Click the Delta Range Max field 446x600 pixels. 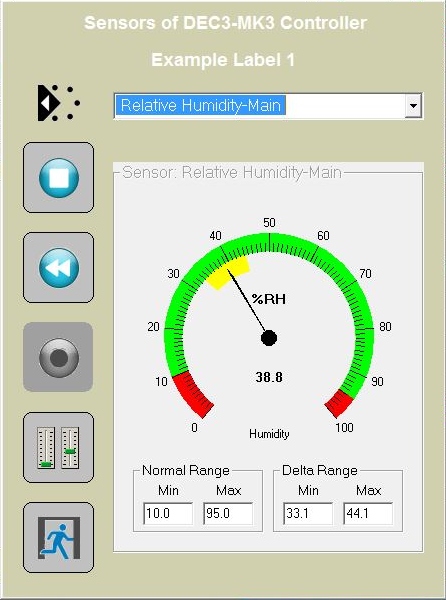click(368, 514)
